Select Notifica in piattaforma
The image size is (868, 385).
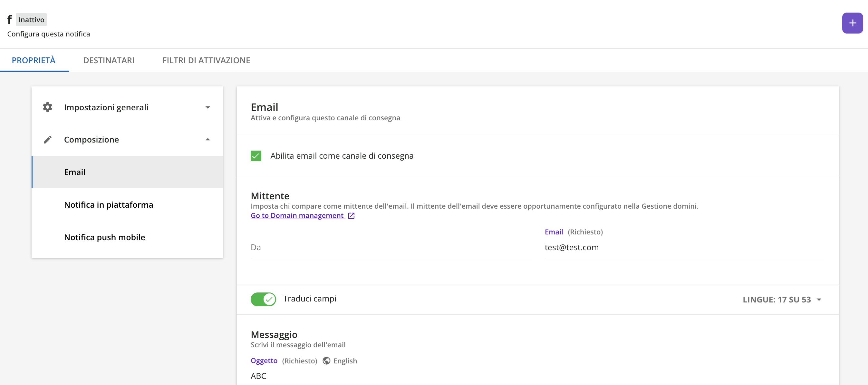pyautogui.click(x=127, y=205)
